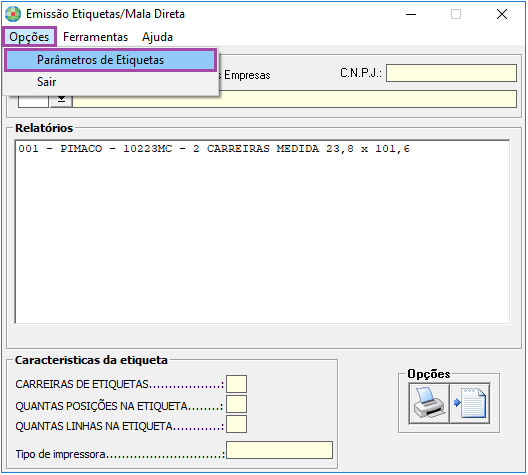The image size is (528, 475).
Task: Select the 001 PIMACO 10223MC report entry
Action: click(214, 149)
